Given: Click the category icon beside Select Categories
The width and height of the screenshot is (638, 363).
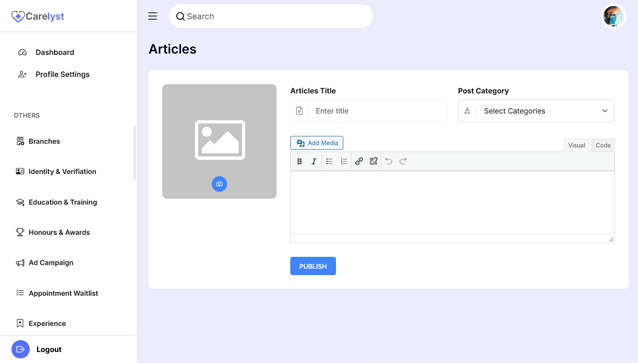Looking at the screenshot, I should pyautogui.click(x=467, y=111).
